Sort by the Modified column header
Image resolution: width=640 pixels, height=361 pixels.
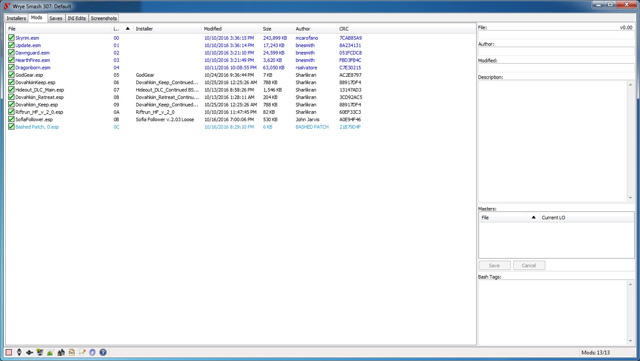coord(231,29)
